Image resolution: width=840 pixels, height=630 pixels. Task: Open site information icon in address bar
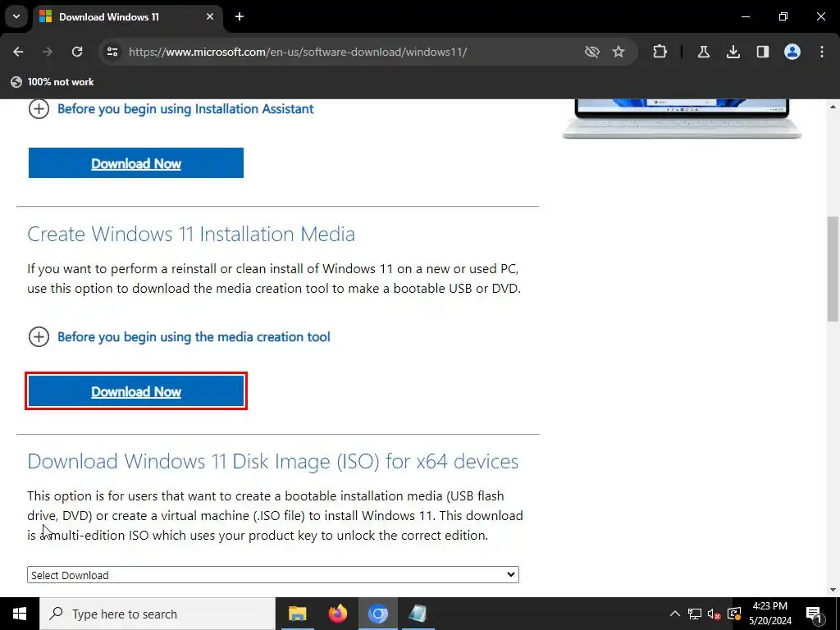click(112, 52)
